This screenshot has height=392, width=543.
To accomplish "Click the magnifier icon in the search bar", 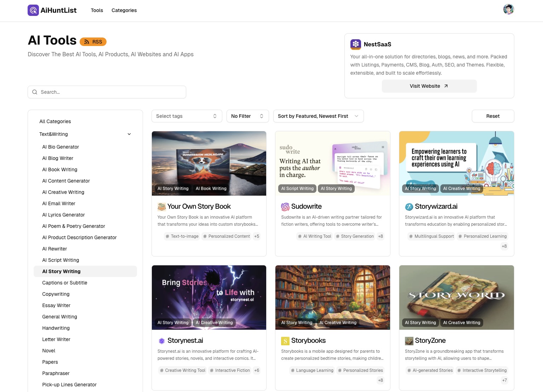I will point(35,92).
